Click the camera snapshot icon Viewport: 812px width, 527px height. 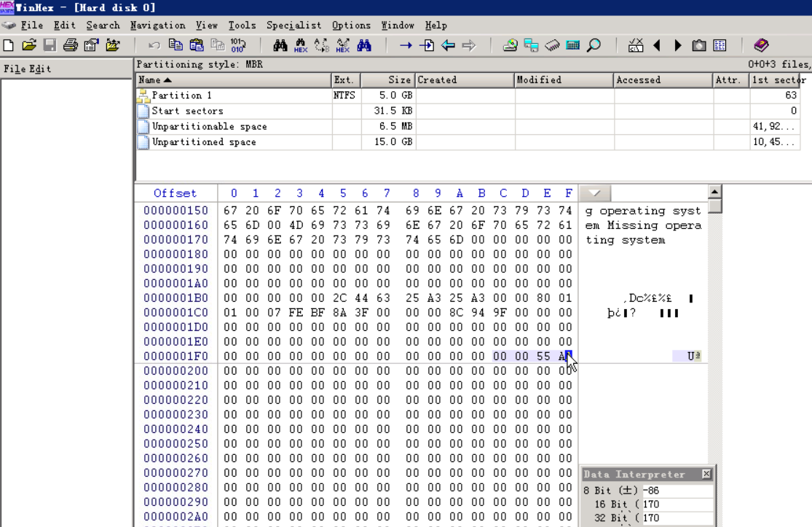pos(699,46)
